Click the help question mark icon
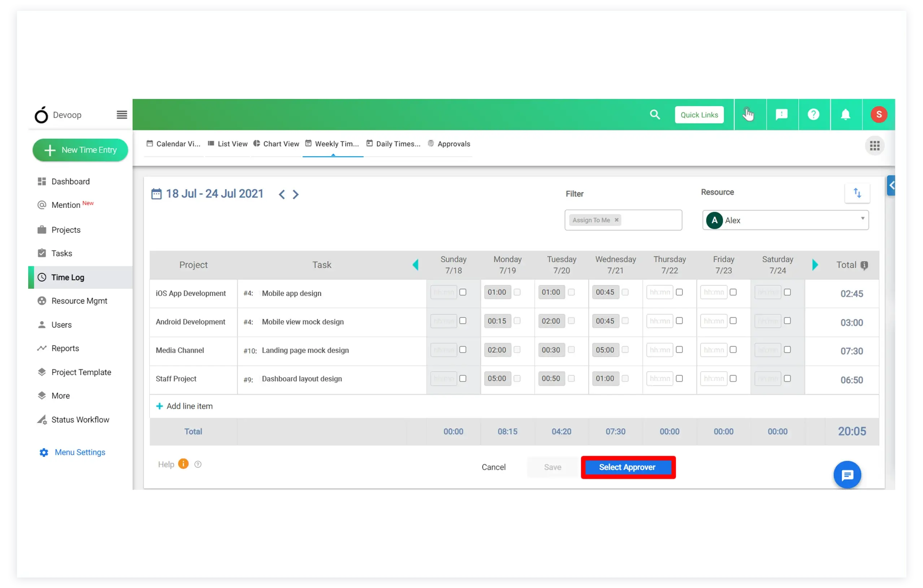The height and width of the screenshot is (588, 923). tap(813, 114)
